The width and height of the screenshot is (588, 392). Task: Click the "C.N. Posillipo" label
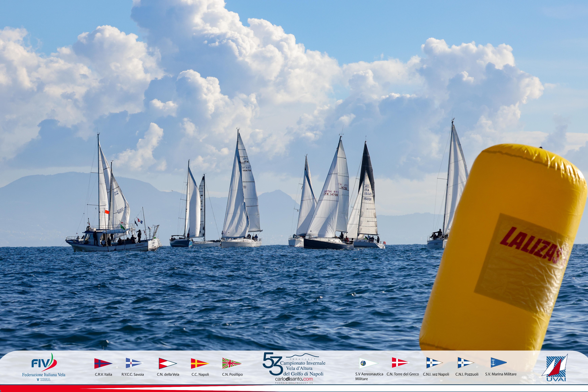tap(232, 374)
